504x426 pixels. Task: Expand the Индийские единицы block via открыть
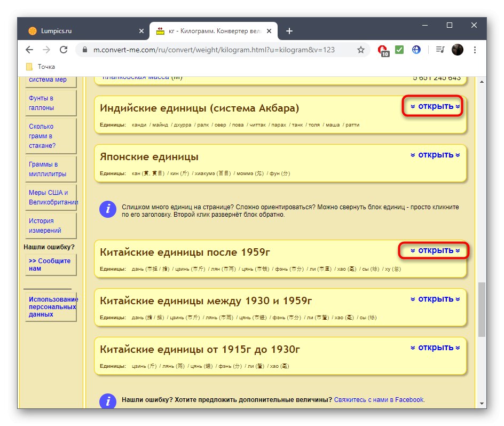[435, 106]
